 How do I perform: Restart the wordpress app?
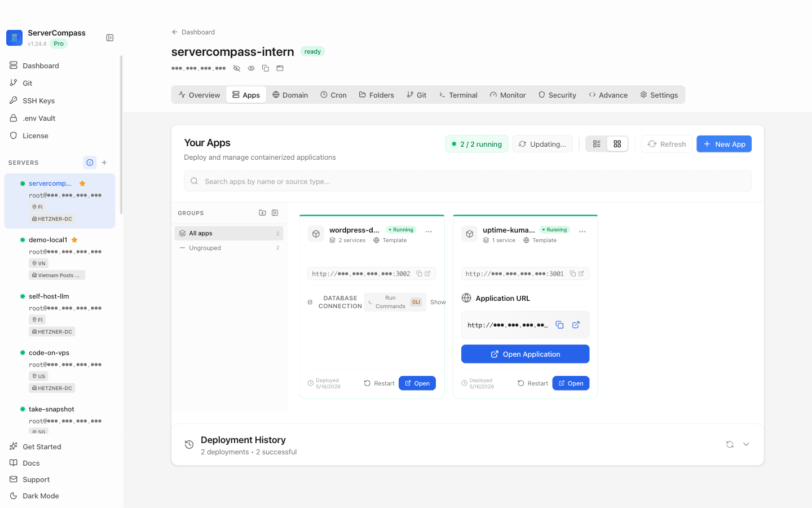[379, 383]
